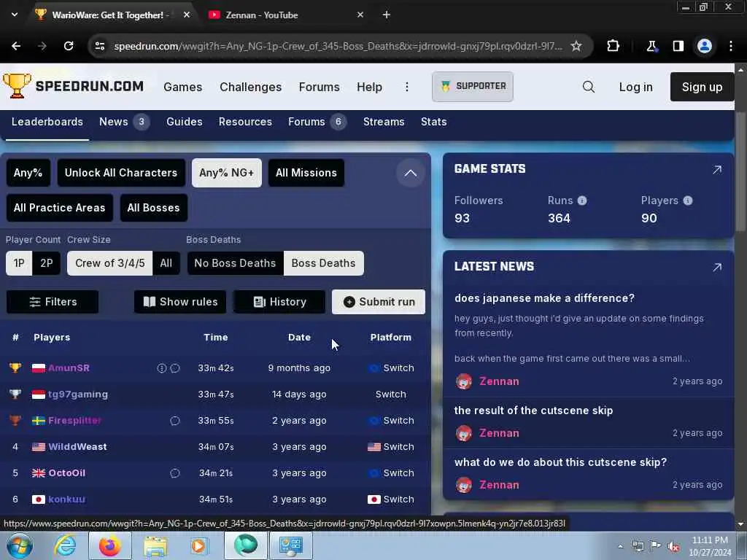Open the Leaderboards tab
The height and width of the screenshot is (560, 747).
pos(47,122)
